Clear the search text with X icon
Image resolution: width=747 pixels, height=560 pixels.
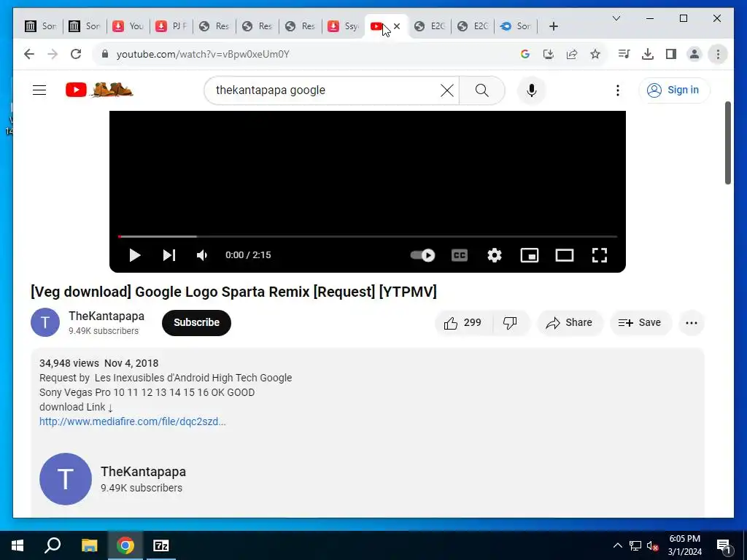pyautogui.click(x=446, y=90)
